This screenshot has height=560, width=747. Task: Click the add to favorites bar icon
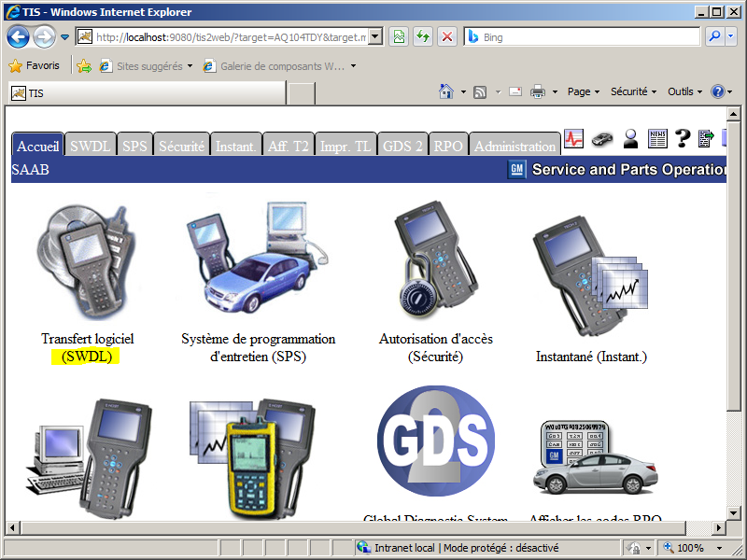click(x=84, y=65)
